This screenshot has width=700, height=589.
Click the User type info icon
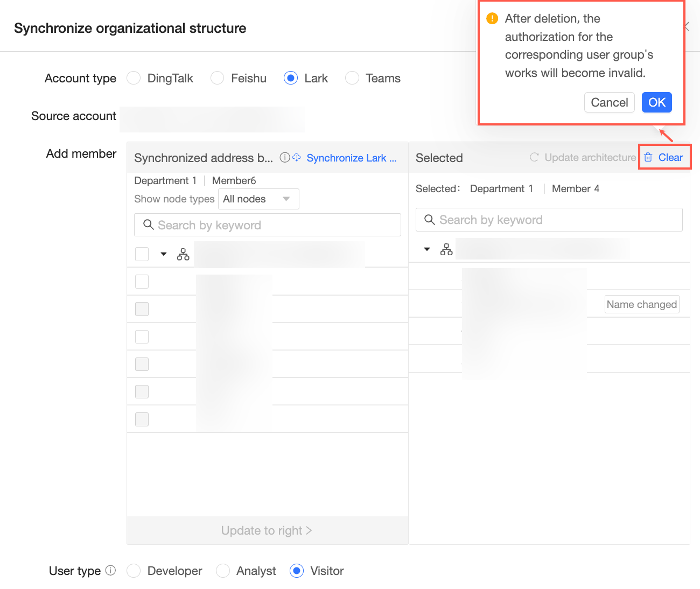point(110,570)
